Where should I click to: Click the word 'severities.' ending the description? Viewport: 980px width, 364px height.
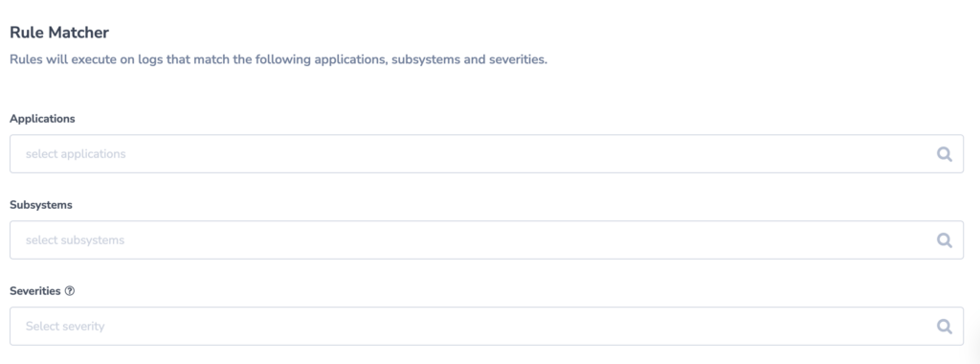point(518,60)
